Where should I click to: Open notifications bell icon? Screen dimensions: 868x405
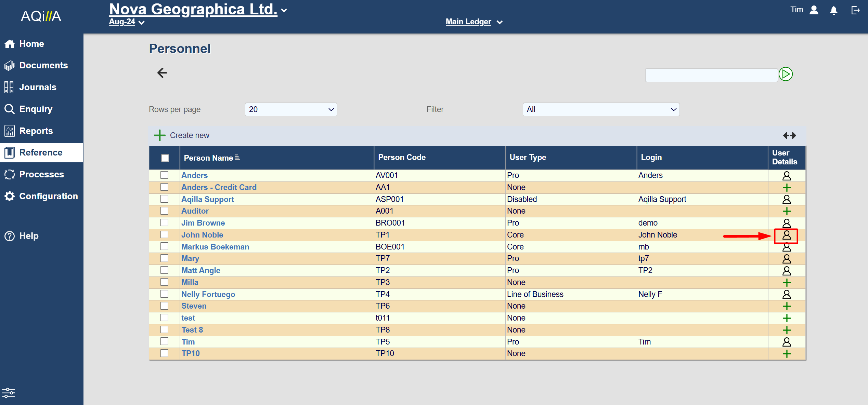[833, 11]
